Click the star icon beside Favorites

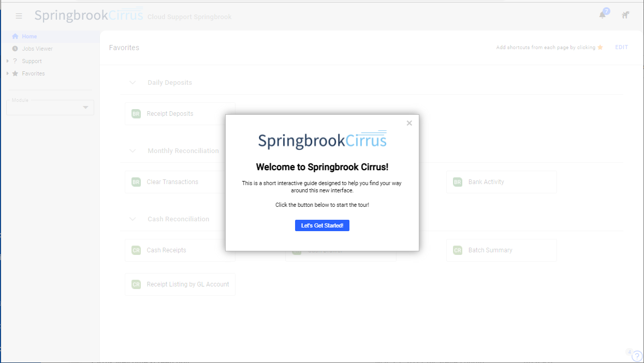16,73
